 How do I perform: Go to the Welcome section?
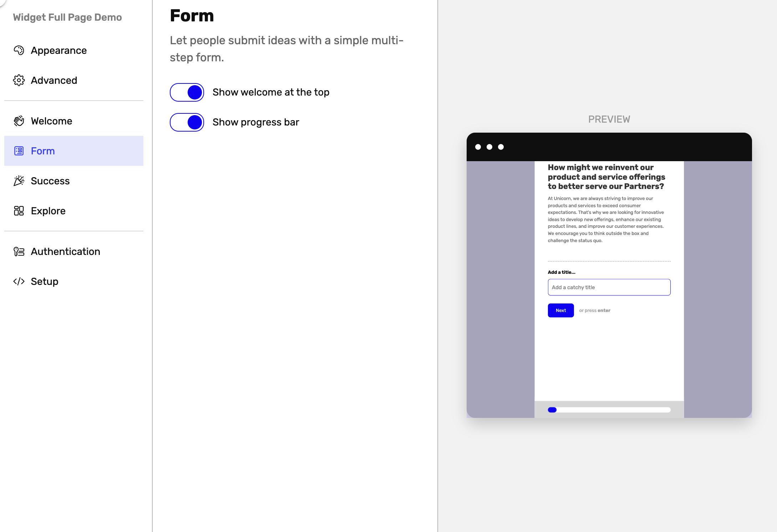[52, 121]
